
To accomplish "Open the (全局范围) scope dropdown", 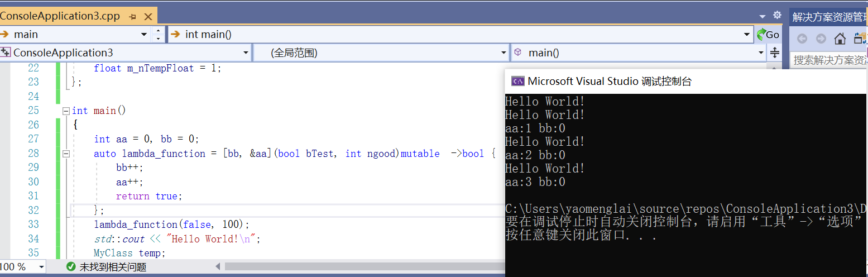I will (x=503, y=53).
